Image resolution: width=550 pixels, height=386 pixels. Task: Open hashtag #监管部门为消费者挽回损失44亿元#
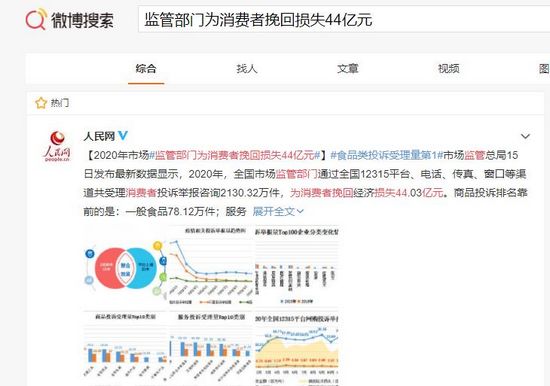coord(235,155)
